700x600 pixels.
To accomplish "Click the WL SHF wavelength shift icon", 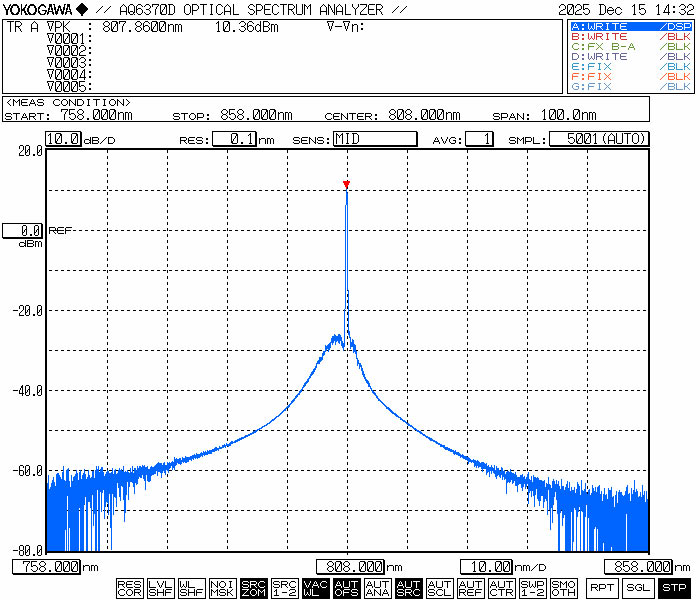I will [x=191, y=588].
